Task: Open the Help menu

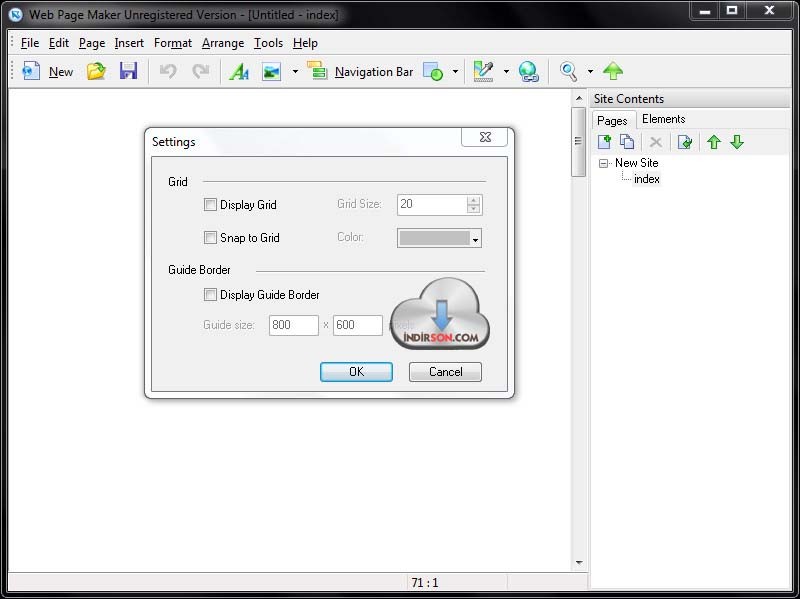Action: click(305, 43)
